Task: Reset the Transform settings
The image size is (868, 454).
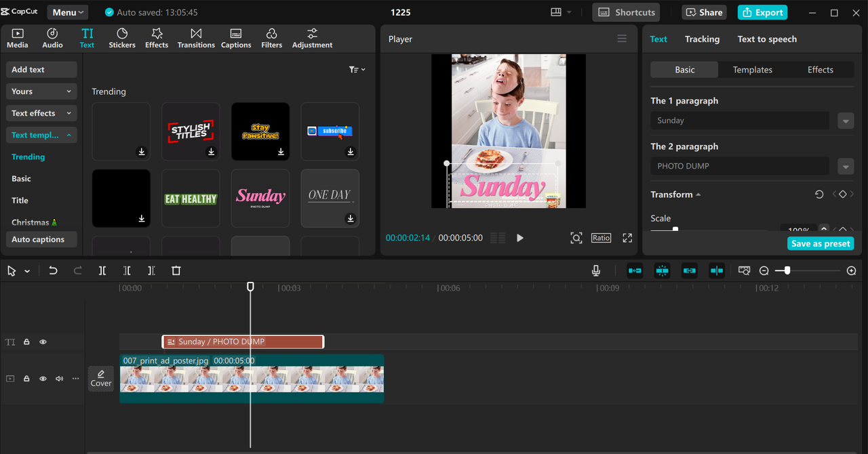Action: click(819, 194)
